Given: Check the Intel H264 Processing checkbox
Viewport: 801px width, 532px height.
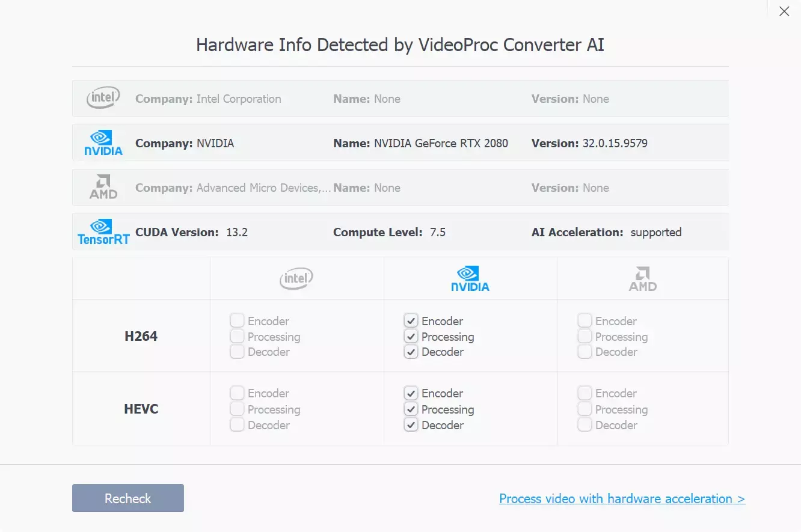Looking at the screenshot, I should pos(237,337).
